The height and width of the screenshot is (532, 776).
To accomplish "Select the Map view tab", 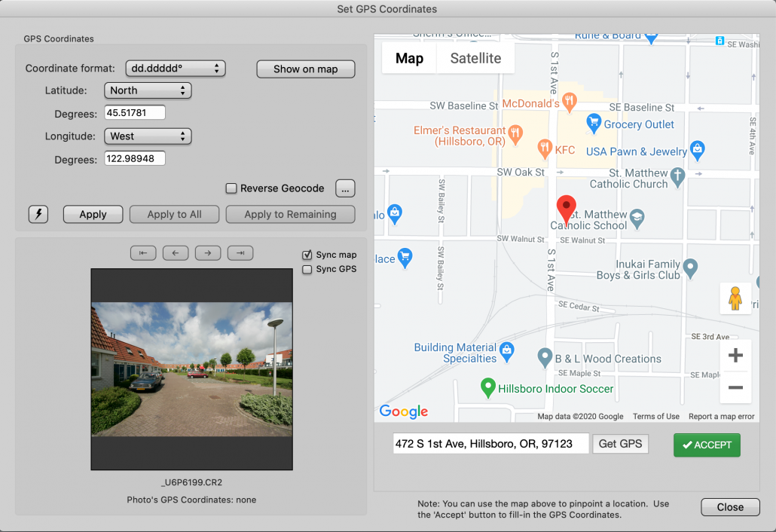I will pos(409,57).
